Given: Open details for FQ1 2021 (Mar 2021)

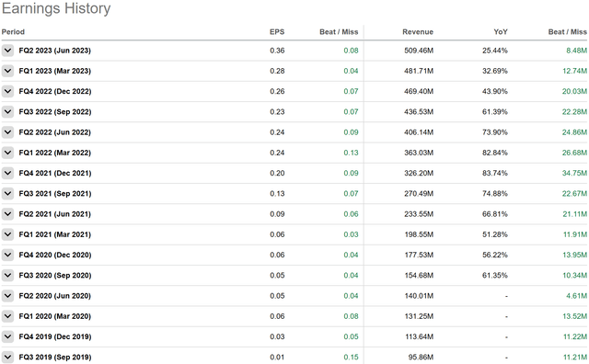Looking at the screenshot, I should (x=7, y=234).
